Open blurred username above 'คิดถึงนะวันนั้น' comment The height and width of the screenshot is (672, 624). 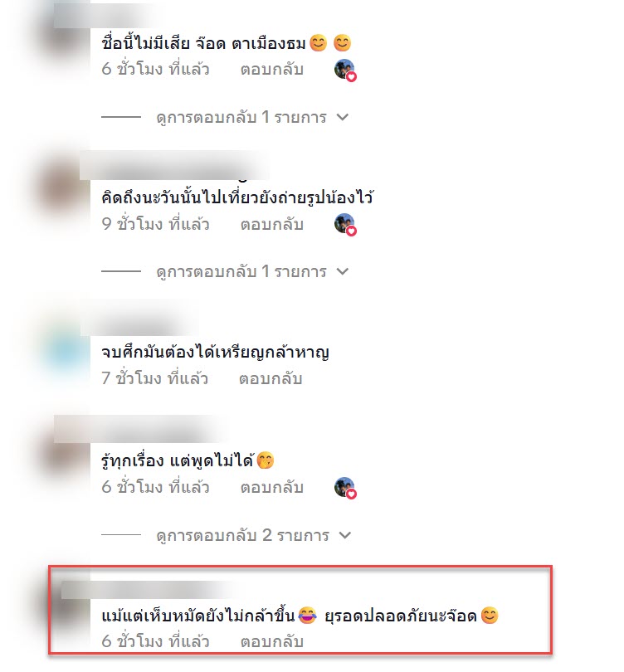pos(173,165)
